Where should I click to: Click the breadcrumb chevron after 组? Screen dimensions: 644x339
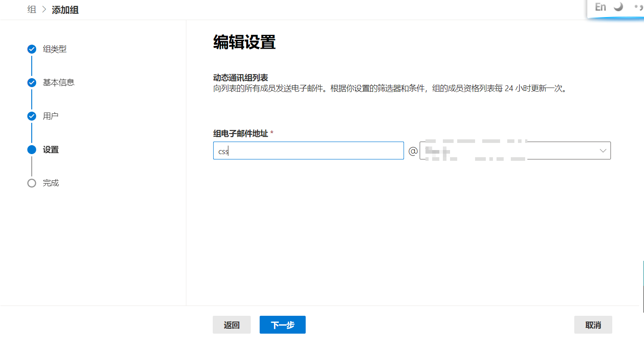pyautogui.click(x=44, y=9)
